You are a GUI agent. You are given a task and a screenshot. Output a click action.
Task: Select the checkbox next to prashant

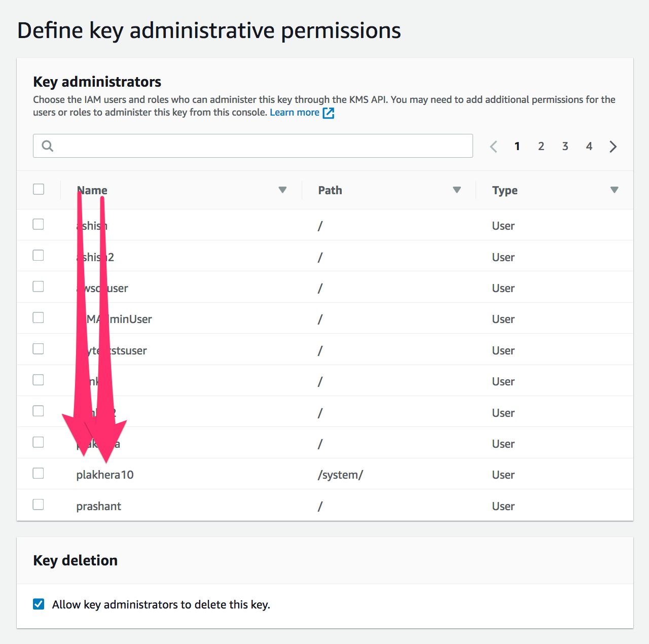38,504
